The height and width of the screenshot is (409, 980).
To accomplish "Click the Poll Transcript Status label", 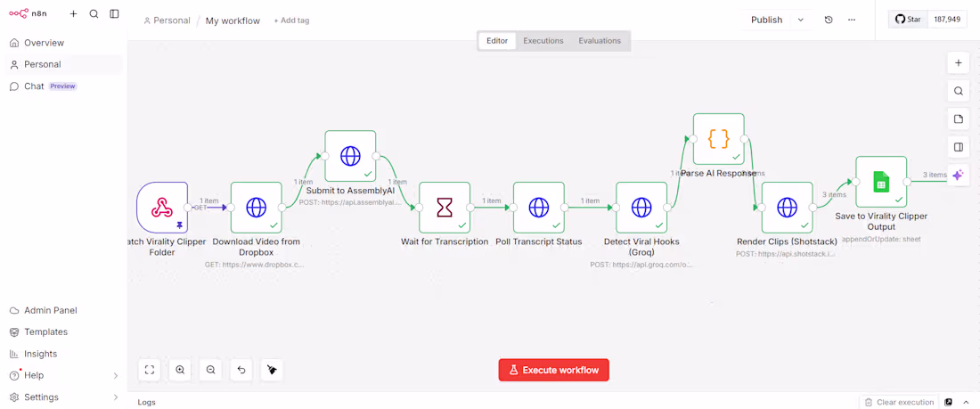I will (539, 241).
